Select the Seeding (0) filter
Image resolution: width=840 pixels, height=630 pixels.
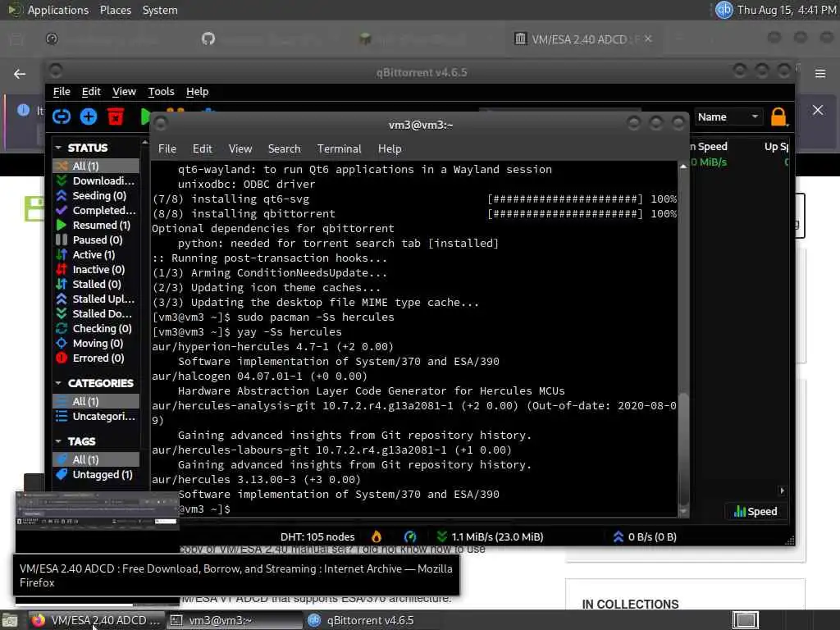click(96, 195)
